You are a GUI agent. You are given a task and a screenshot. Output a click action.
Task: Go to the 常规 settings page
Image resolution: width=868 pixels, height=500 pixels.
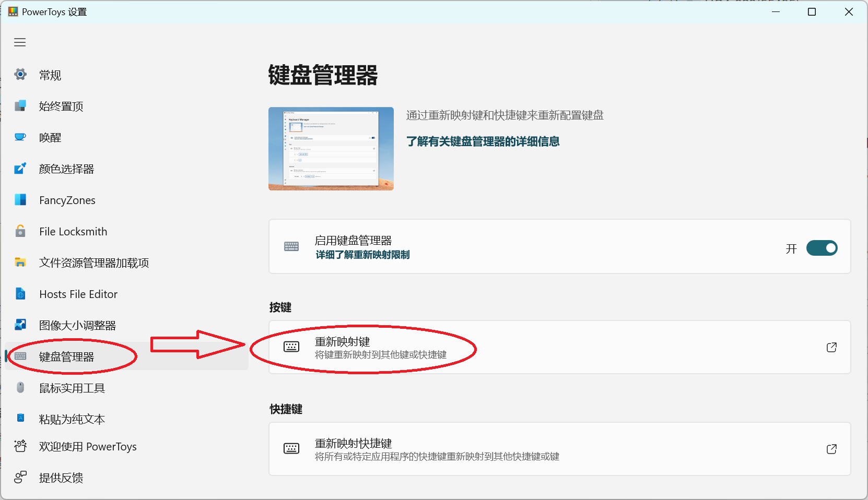click(x=126, y=75)
